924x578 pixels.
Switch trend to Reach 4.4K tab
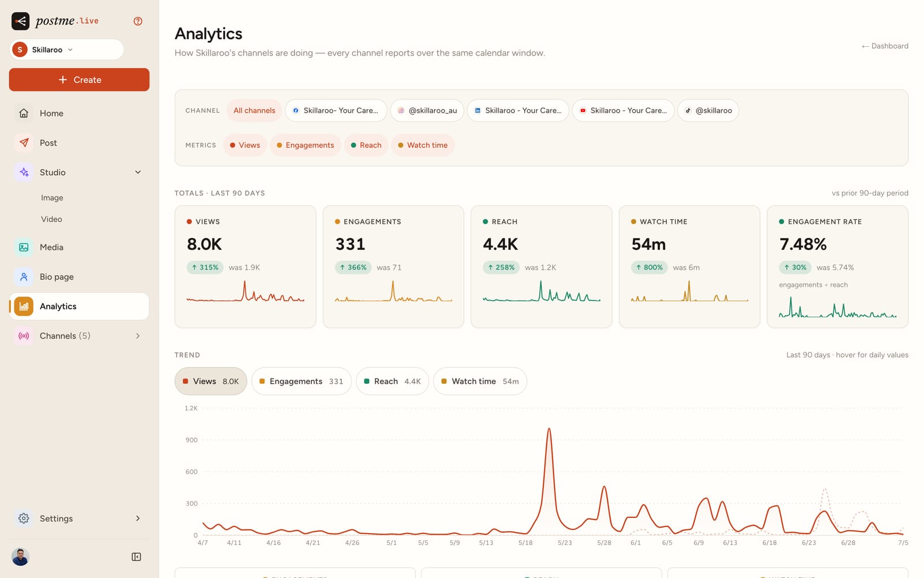click(392, 381)
